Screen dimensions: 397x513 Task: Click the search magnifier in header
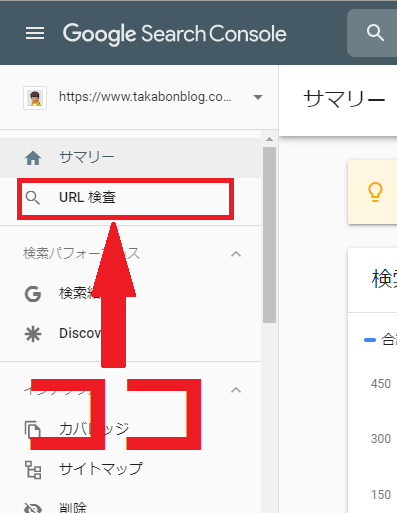pyautogui.click(x=375, y=33)
